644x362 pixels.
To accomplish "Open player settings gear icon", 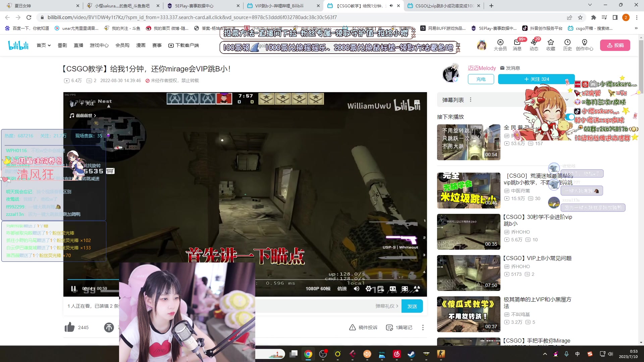I will (369, 289).
